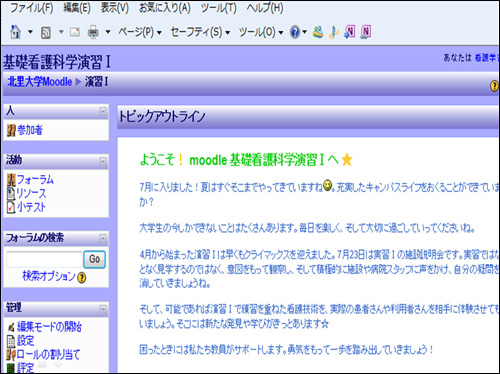
Task: Open ロールの割り当て link
Action: click(49, 354)
